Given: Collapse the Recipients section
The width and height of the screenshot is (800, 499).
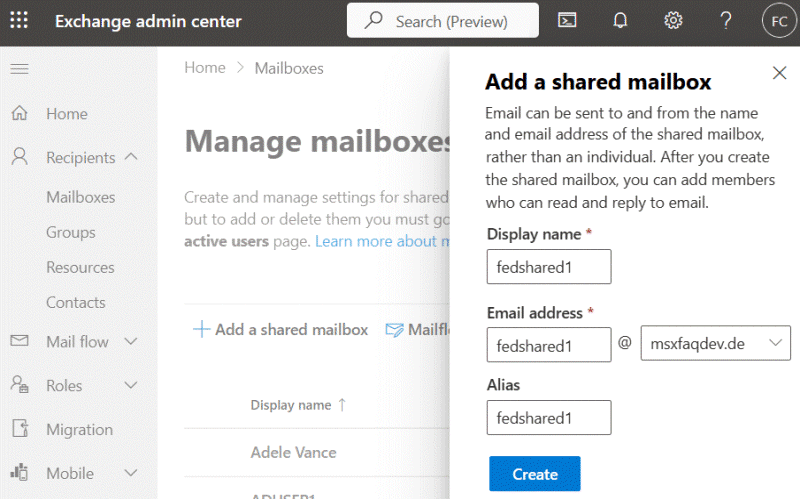Looking at the screenshot, I should click(131, 157).
